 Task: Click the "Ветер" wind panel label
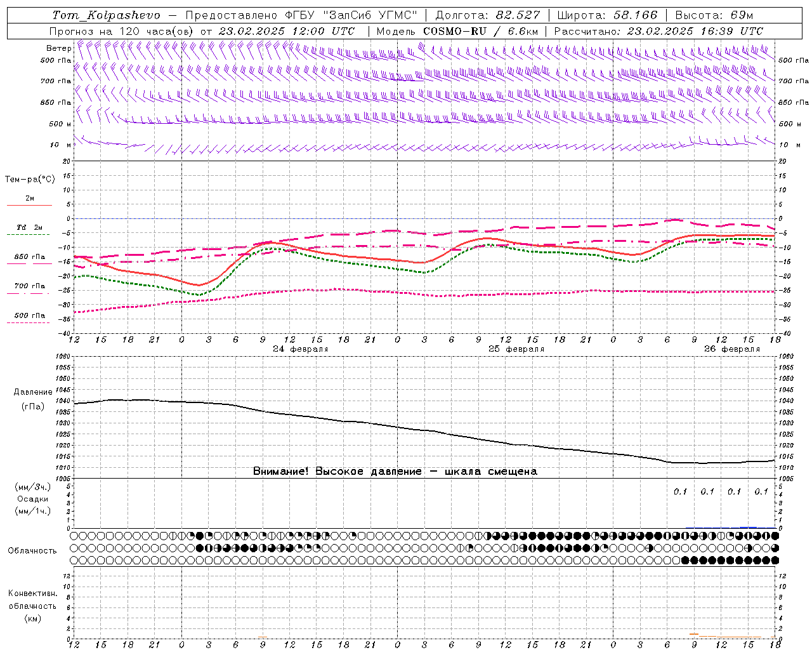click(x=59, y=48)
